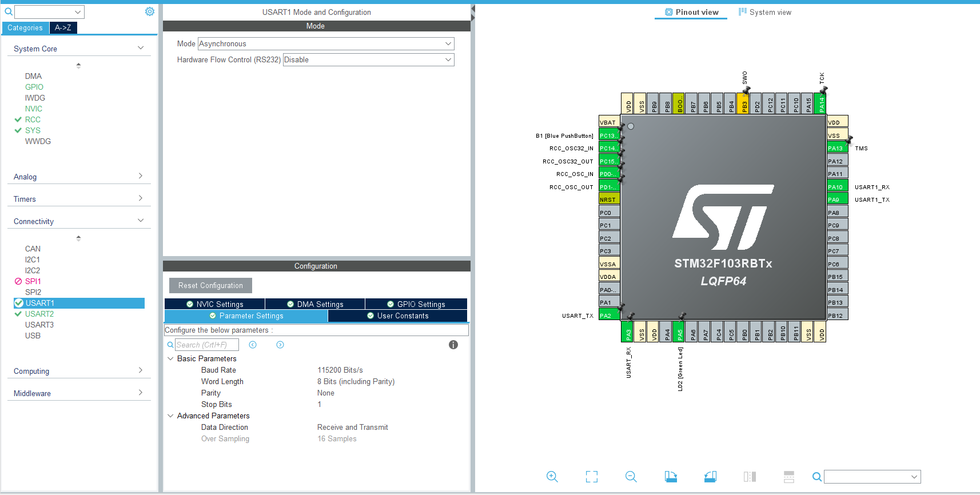Click the Reset Configuration button
Image resolution: width=980 pixels, height=495 pixels.
pyautogui.click(x=210, y=285)
